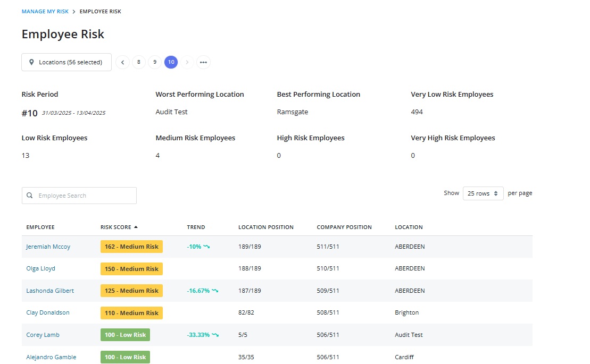Click the next period chevron arrow
Image resolution: width=590 pixels, height=364 pixels.
click(187, 62)
